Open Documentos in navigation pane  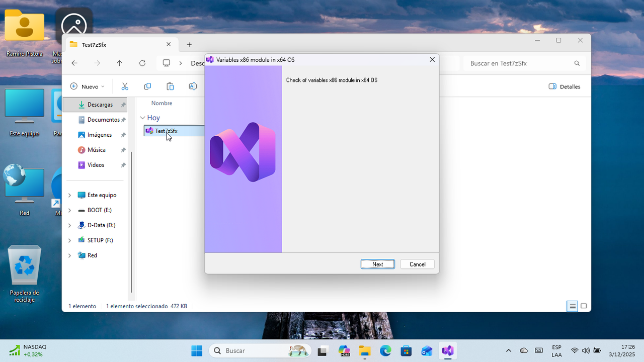coord(95,120)
